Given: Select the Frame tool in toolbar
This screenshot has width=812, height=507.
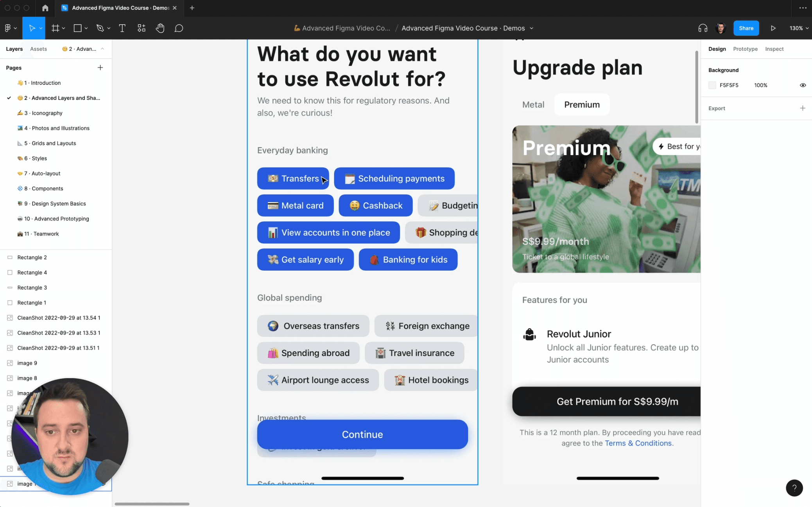Looking at the screenshot, I should [54, 27].
